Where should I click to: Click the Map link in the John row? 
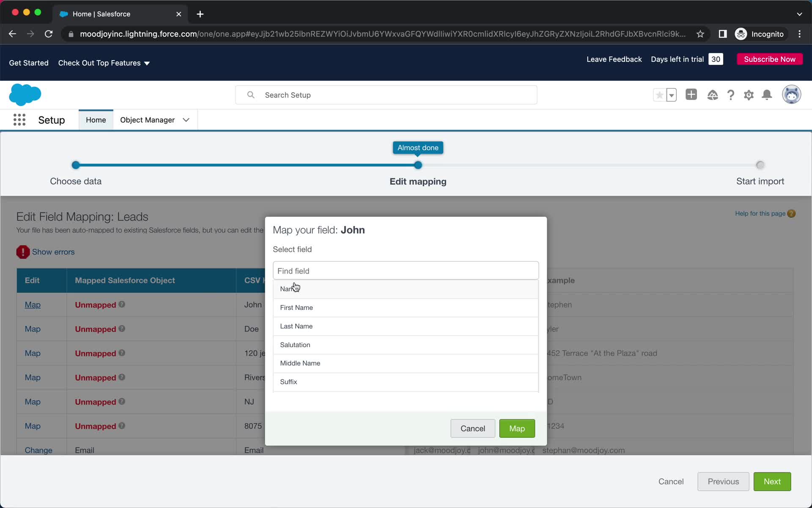pyautogui.click(x=33, y=305)
